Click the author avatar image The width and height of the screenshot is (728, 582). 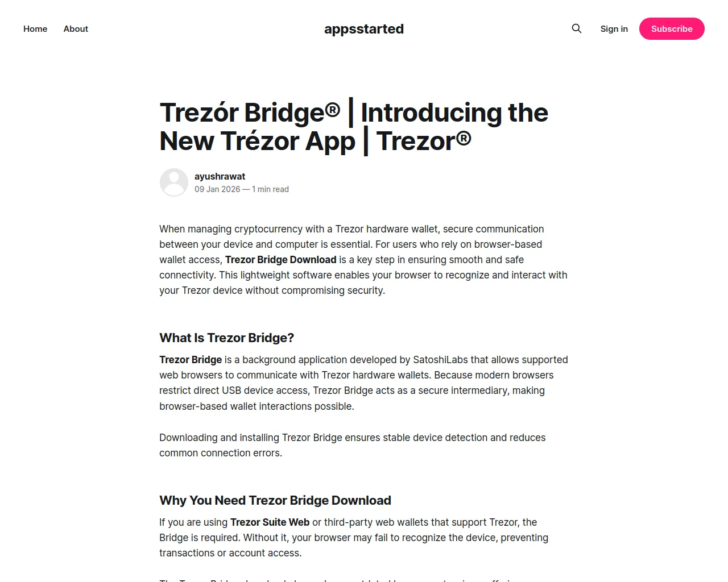point(174,182)
